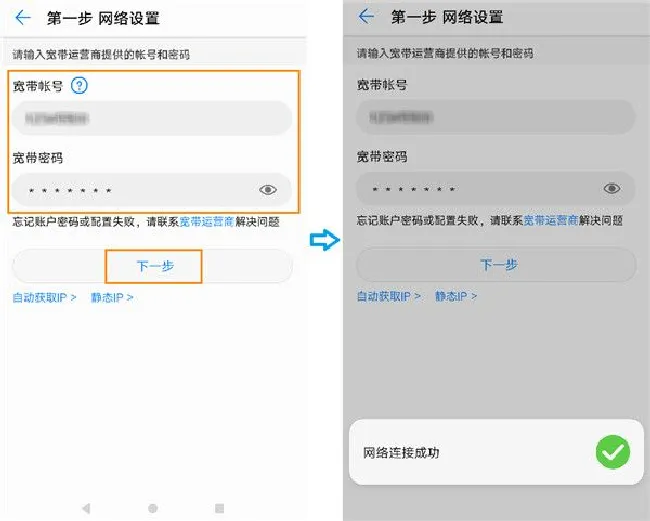Choose 自动获取IP > in right screen

[389, 296]
